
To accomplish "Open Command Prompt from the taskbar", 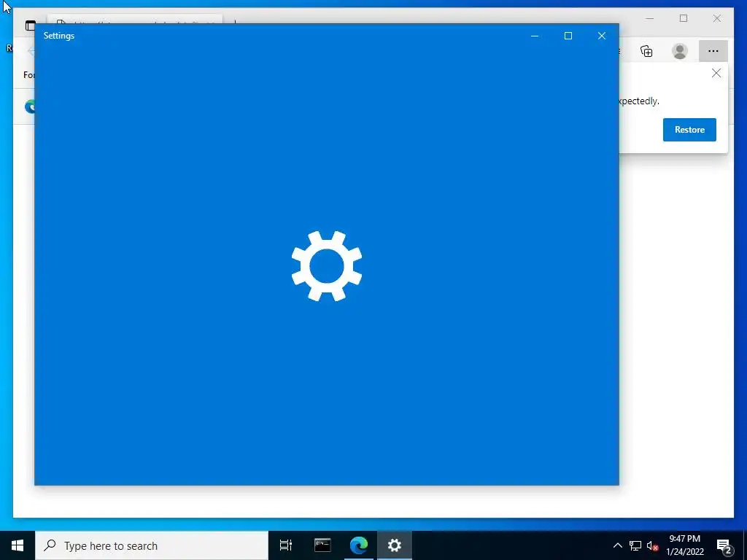I will point(322,545).
